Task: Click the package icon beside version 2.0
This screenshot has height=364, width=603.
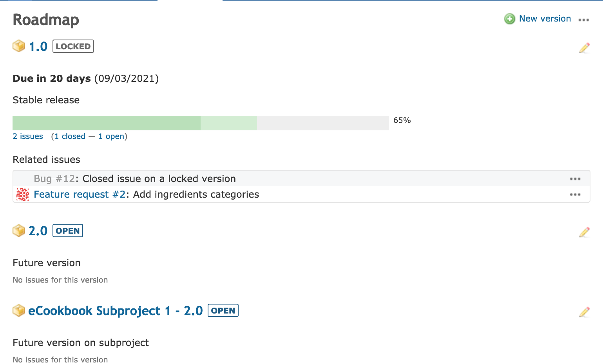Action: pos(19,231)
